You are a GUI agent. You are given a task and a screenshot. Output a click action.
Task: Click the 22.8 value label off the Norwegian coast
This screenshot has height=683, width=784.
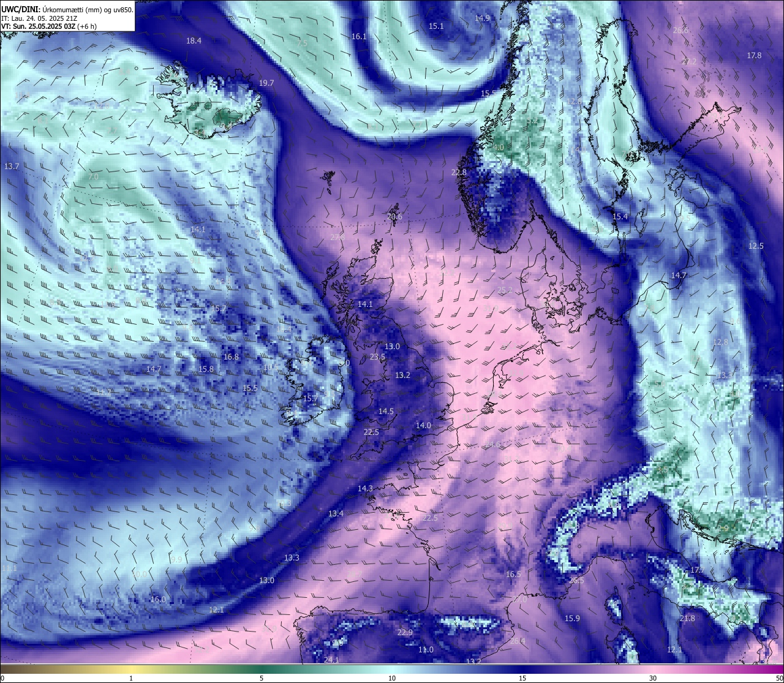coord(459,172)
